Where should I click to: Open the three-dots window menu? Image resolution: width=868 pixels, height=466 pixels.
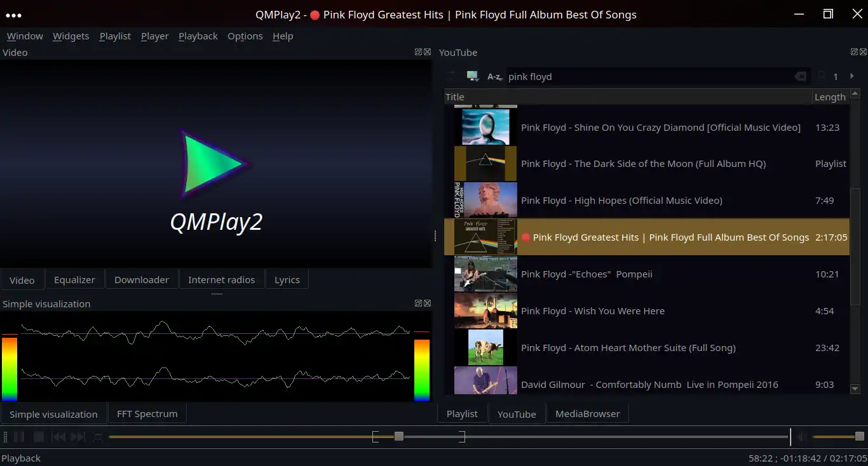coord(13,15)
